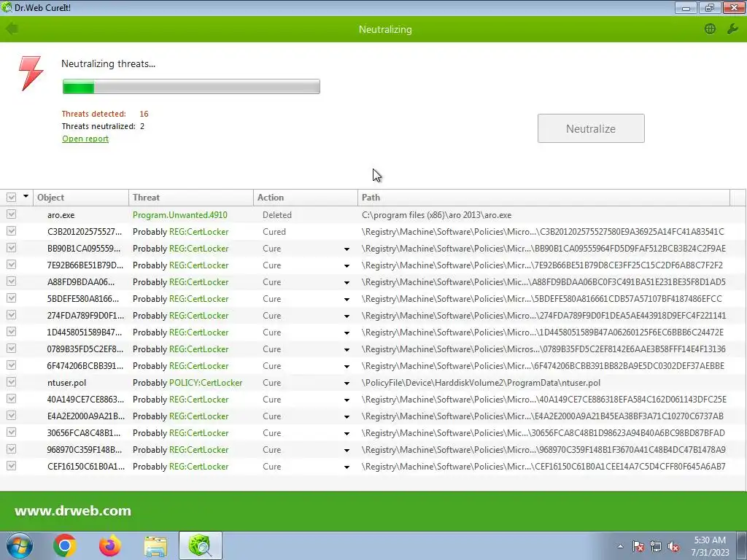Launch Google Chrome from taskbar
Viewport: 747px width, 560px height.
tap(65, 545)
